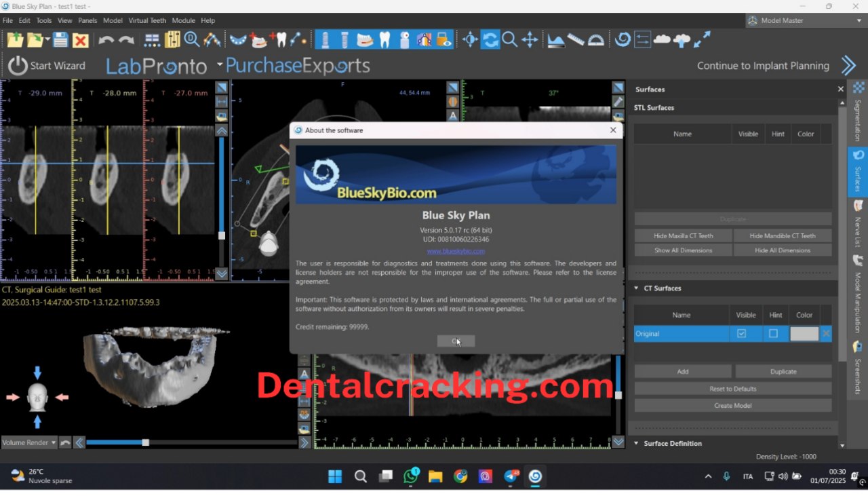
Task: Click the Create Model button
Action: pyautogui.click(x=733, y=405)
